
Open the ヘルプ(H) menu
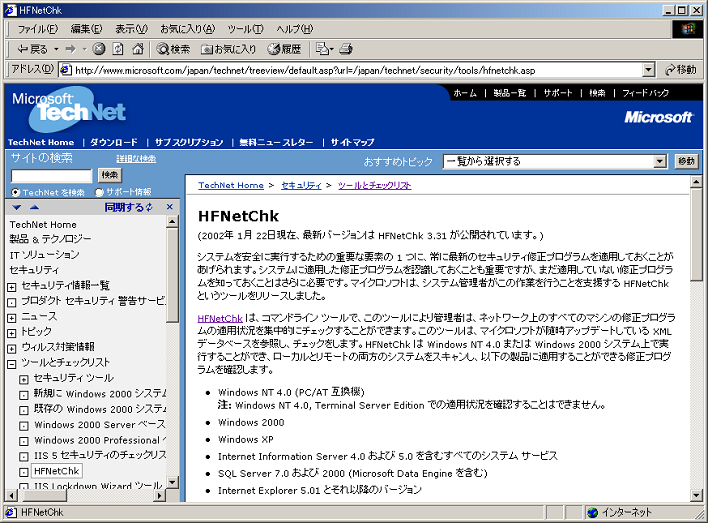point(294,29)
